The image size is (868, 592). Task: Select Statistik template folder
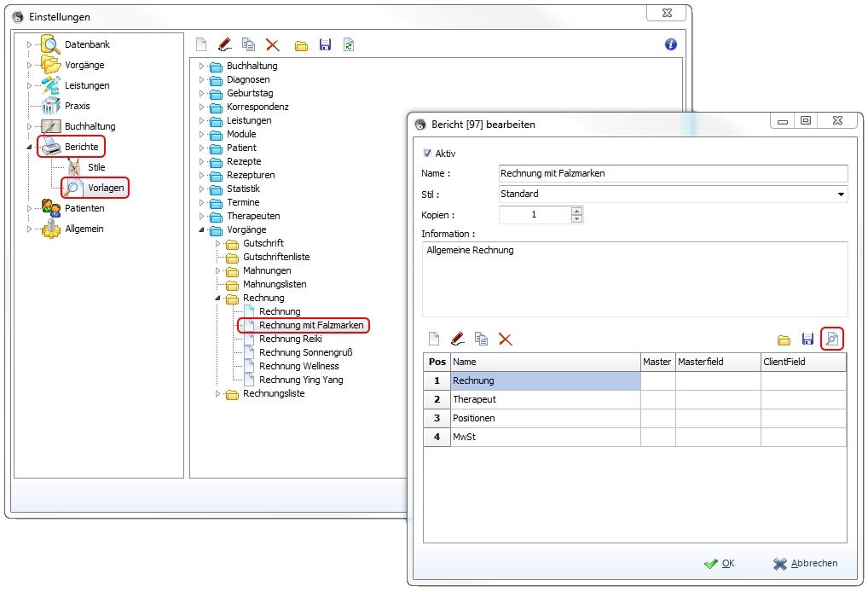tap(243, 189)
